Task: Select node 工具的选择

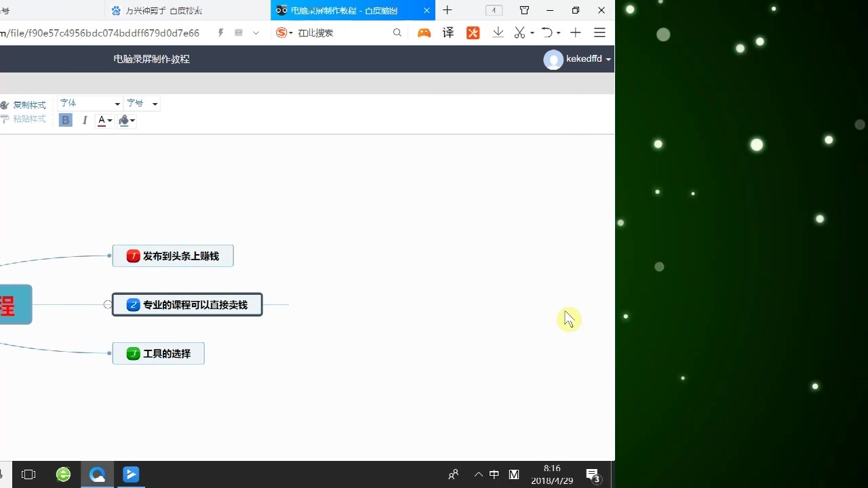Action: click(x=158, y=354)
